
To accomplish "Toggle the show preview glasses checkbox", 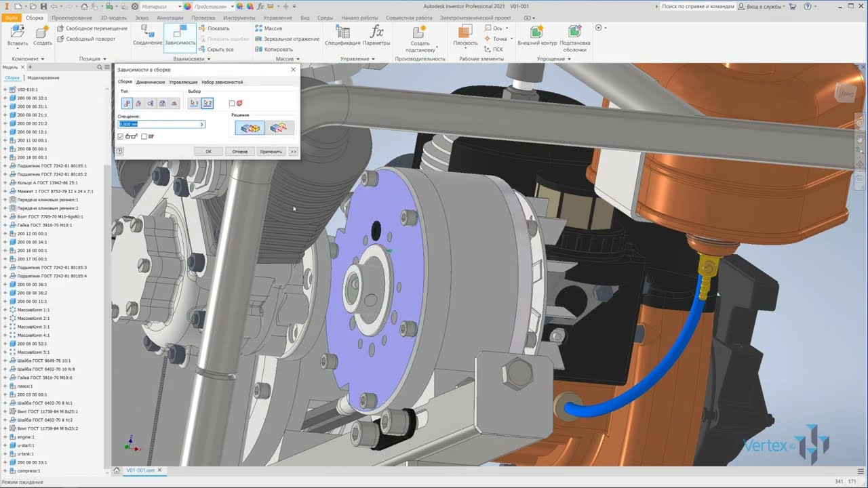I will coord(121,136).
